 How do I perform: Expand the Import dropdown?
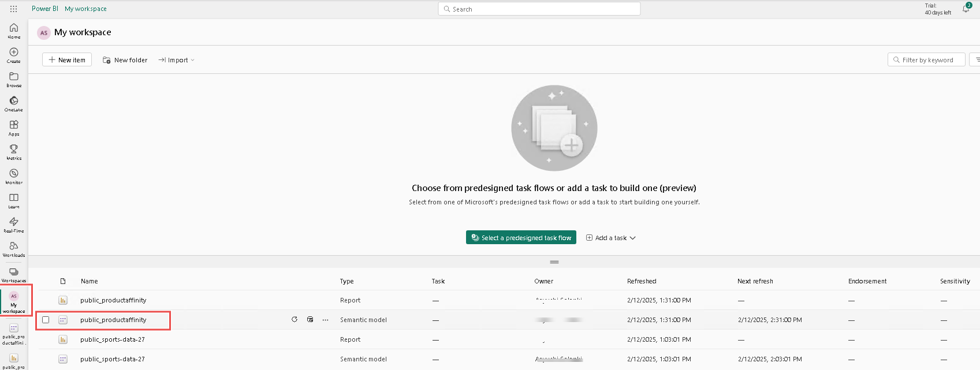point(177,60)
